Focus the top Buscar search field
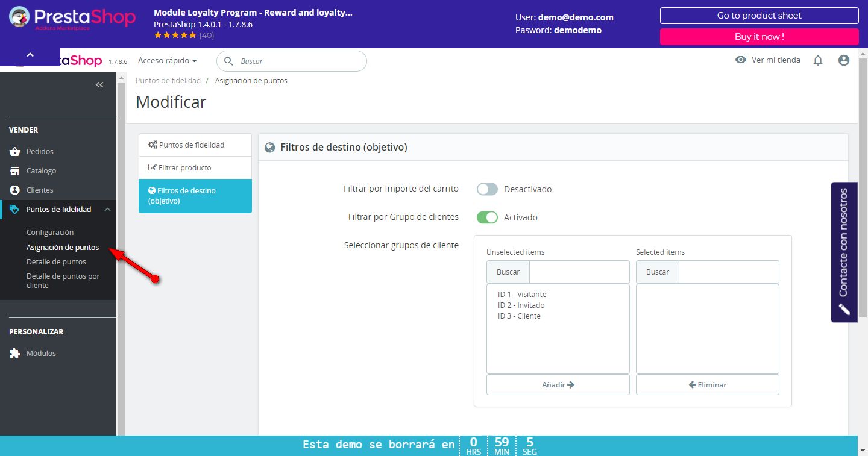Image resolution: width=868 pixels, height=456 pixels. (x=292, y=61)
